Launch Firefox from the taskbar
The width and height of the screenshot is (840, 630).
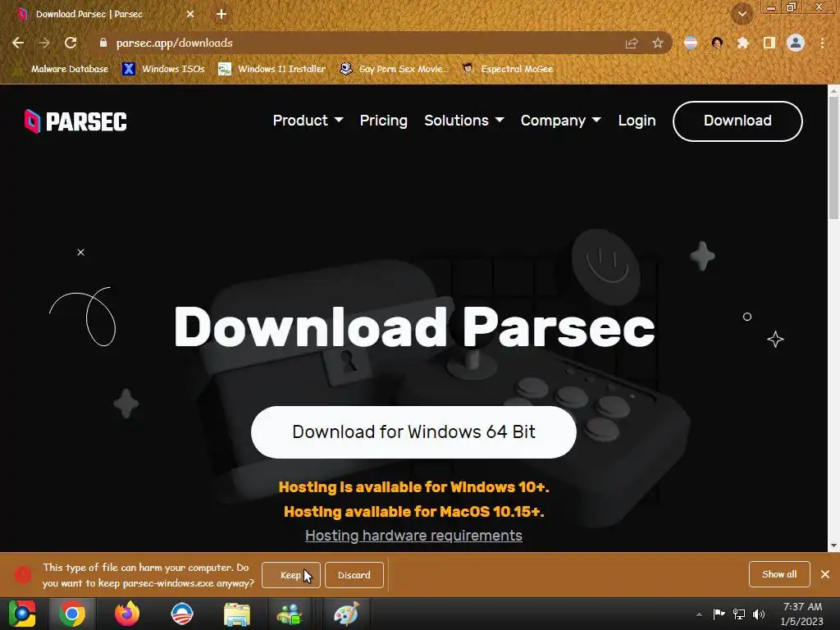pos(127,614)
